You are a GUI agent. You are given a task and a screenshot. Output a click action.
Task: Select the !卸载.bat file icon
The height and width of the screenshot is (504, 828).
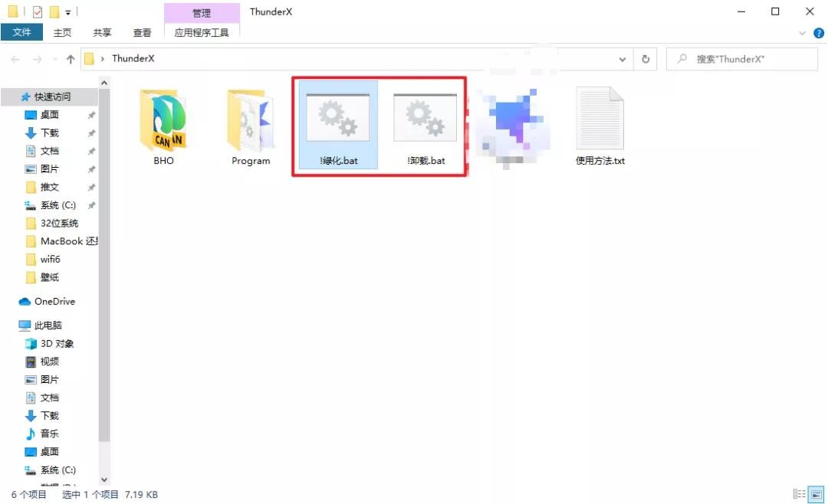[x=425, y=117]
